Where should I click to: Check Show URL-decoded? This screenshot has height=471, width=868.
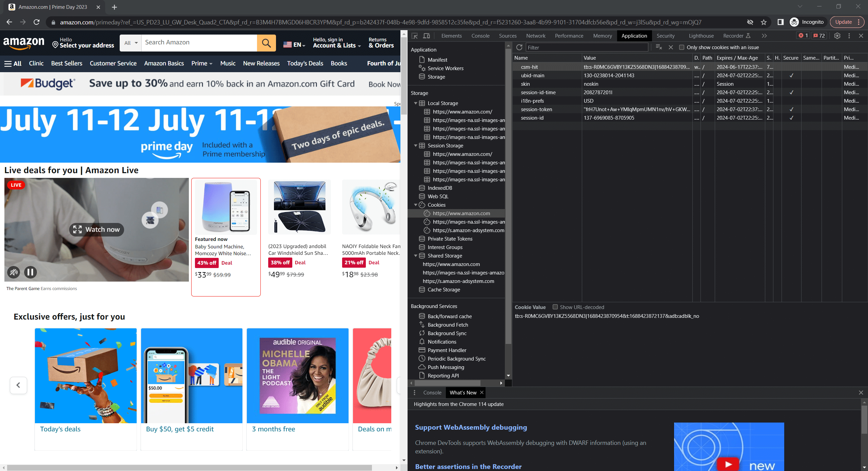coord(555,307)
